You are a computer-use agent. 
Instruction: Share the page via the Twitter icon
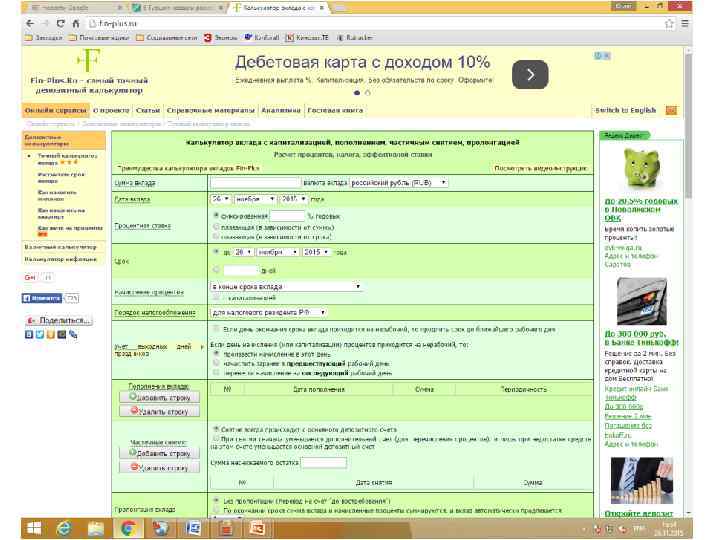39,334
